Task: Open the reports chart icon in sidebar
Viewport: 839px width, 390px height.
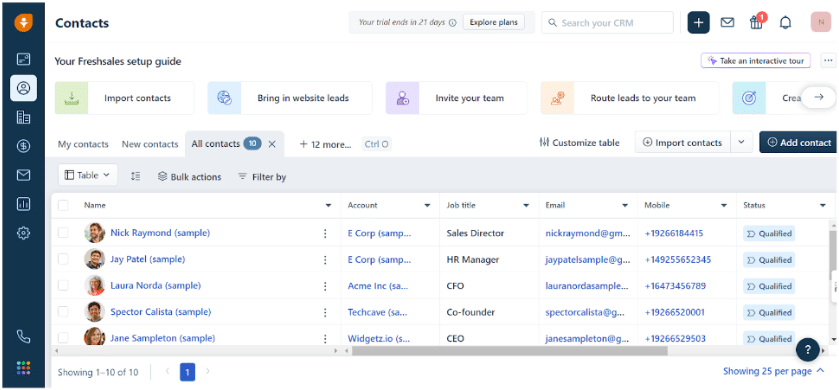Action: pyautogui.click(x=23, y=204)
